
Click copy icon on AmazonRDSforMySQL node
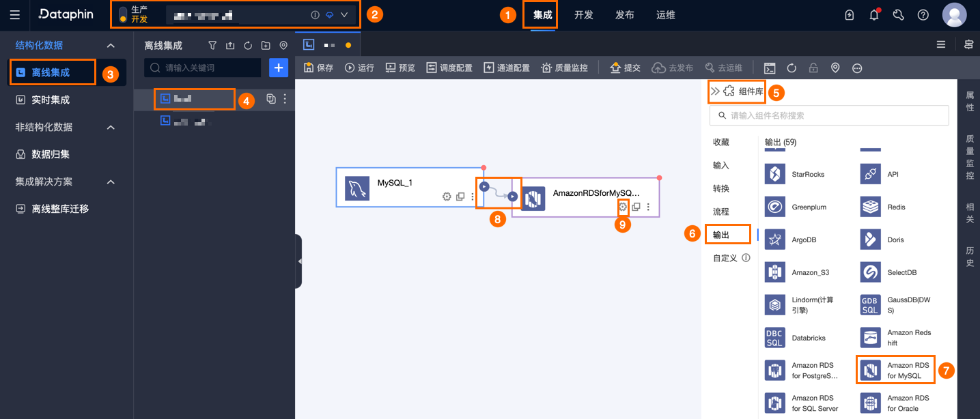coord(636,207)
